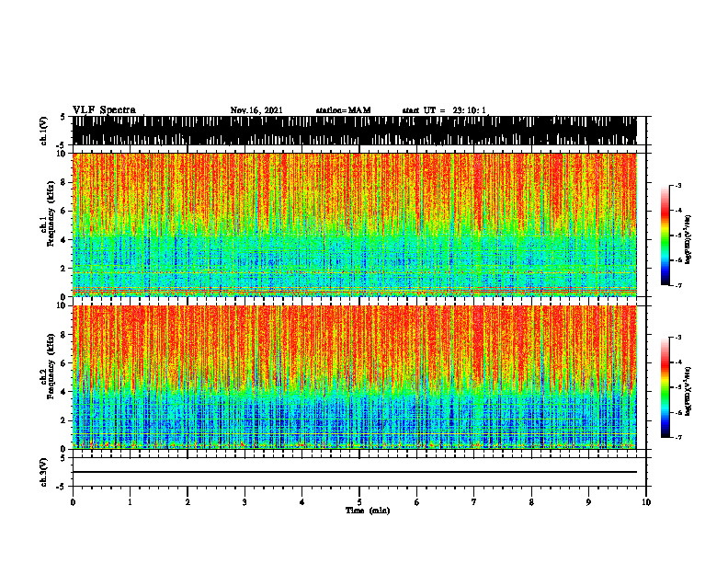Click the time axis tick label "8"
The image size is (728, 563).
(531, 502)
